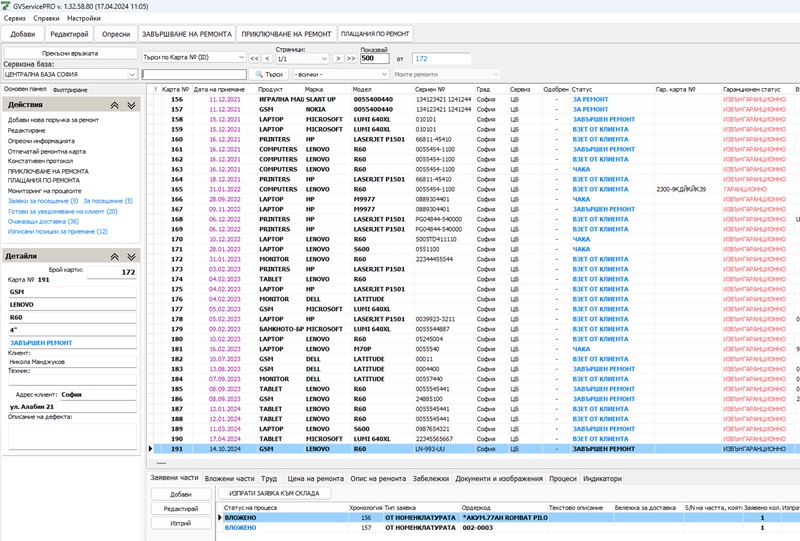Open the Сервиз menu
Image resolution: width=800 pixels, height=541 pixels.
click(14, 18)
